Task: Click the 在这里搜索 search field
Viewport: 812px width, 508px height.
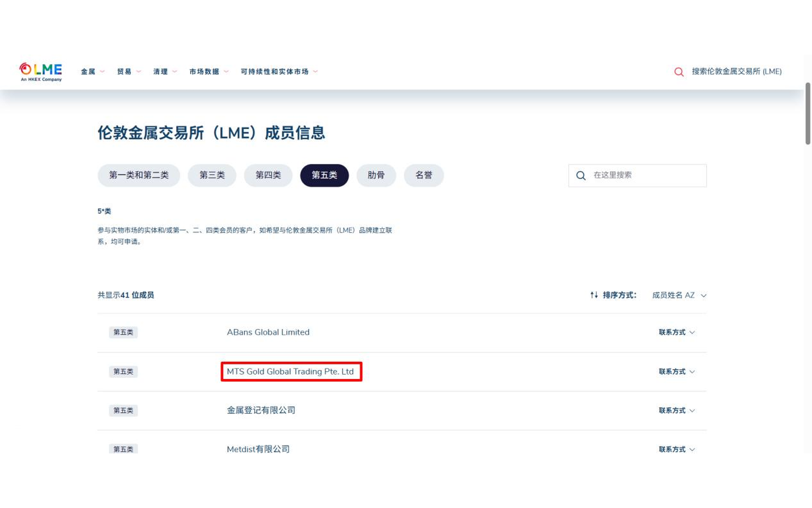Action: point(638,175)
